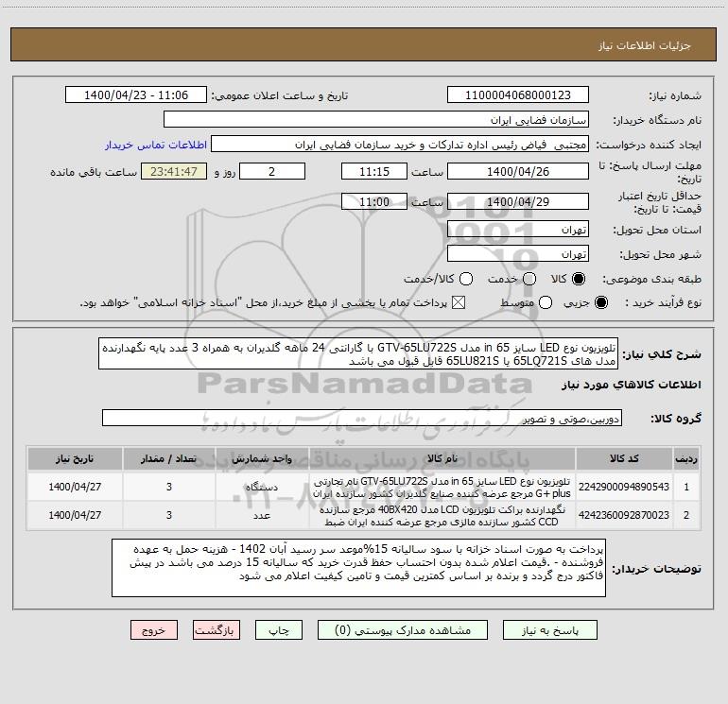Click the شرح کلی نیاز description box
The height and width of the screenshot is (704, 728).
(358, 353)
